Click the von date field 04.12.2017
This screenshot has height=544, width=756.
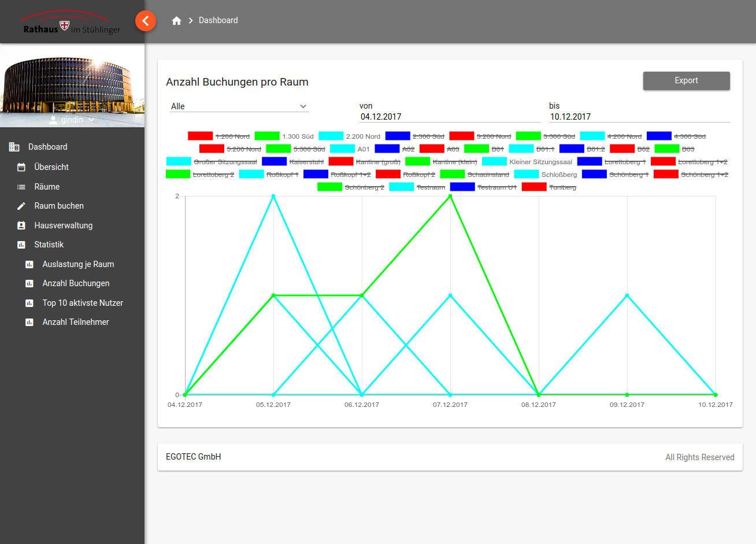coord(450,117)
